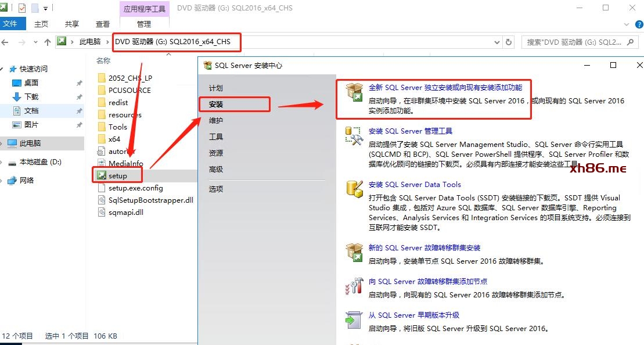Viewport: 644px width, 345px height.
Task: Click the add node to failover cluster icon
Action: (x=354, y=286)
